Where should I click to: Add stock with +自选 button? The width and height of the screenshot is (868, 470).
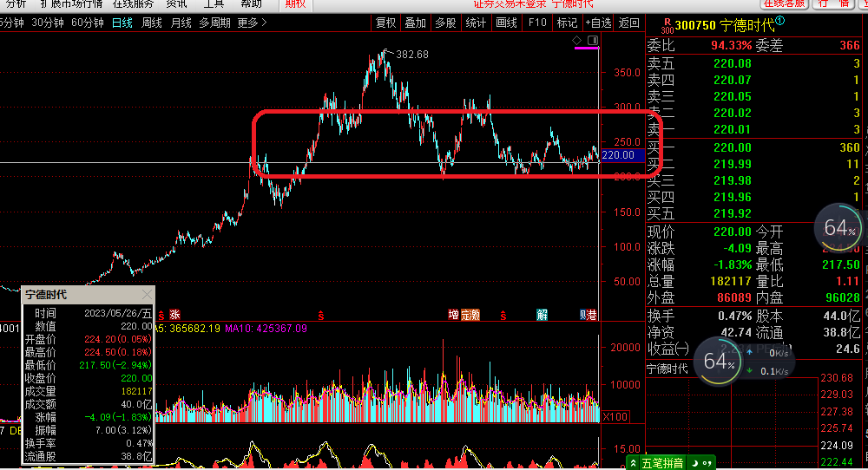tap(598, 23)
